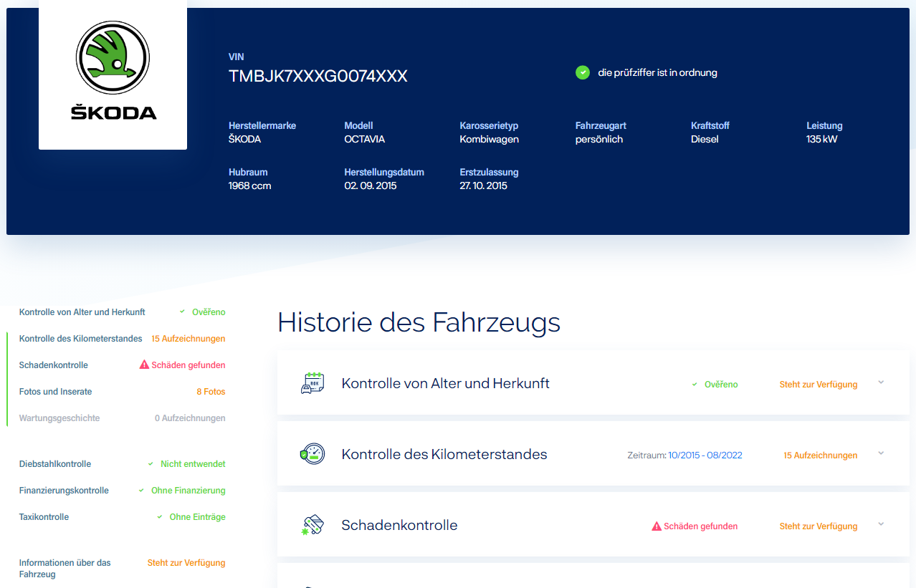Open sidebar item Diebstahlkontrolle
This screenshot has height=588, width=916.
[55, 464]
